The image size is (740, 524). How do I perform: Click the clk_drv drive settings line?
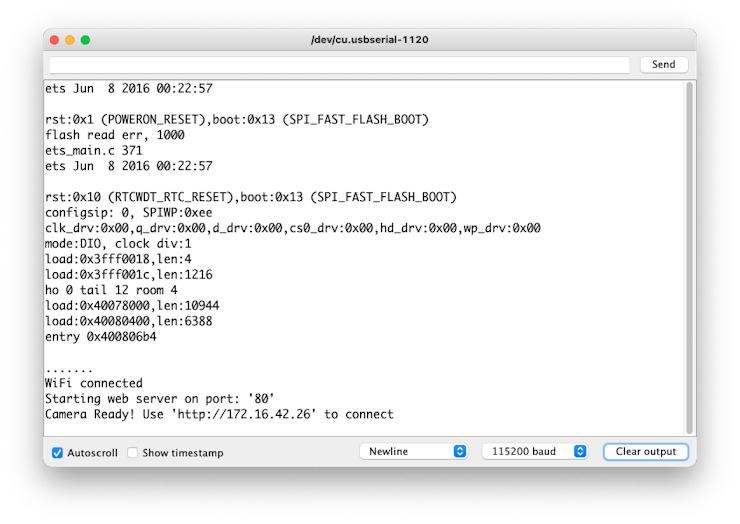[x=293, y=228]
